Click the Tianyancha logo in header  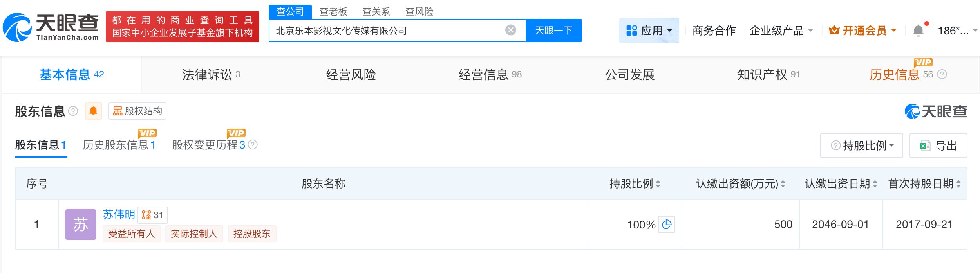(51, 27)
